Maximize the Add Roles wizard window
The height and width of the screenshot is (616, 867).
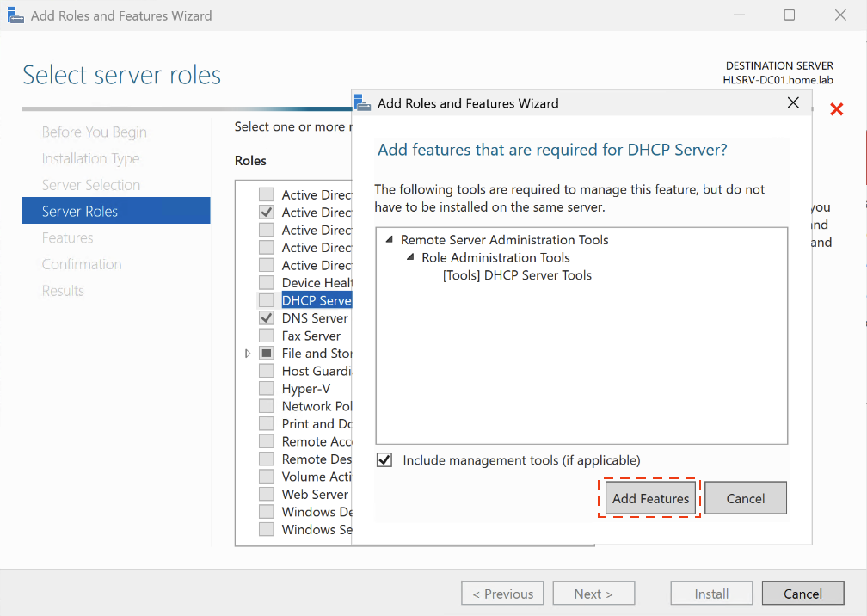[x=789, y=15]
